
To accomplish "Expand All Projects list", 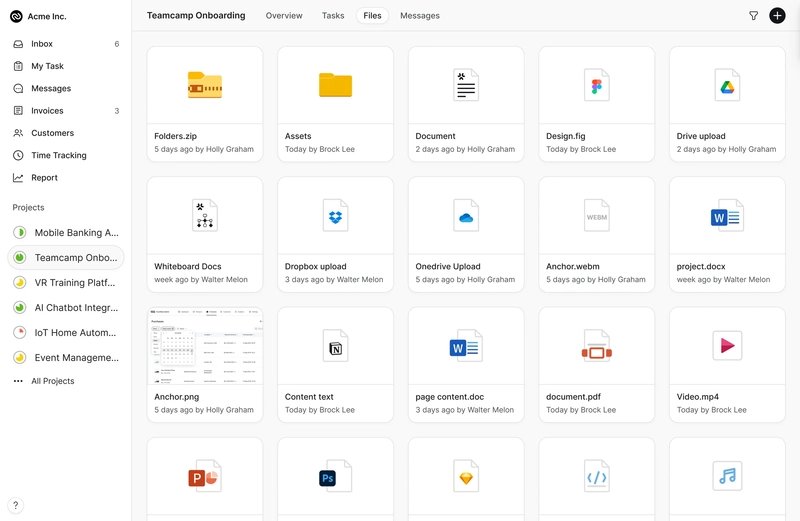I will pos(52,381).
